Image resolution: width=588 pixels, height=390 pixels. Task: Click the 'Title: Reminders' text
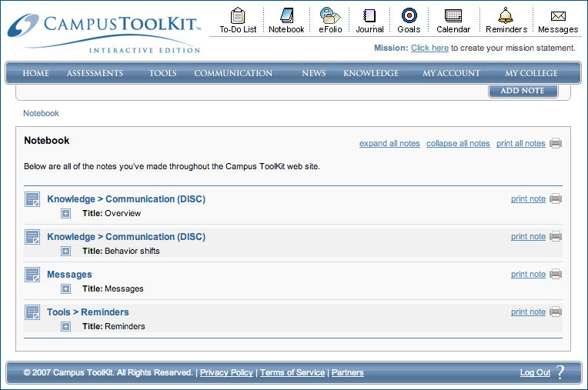114,326
